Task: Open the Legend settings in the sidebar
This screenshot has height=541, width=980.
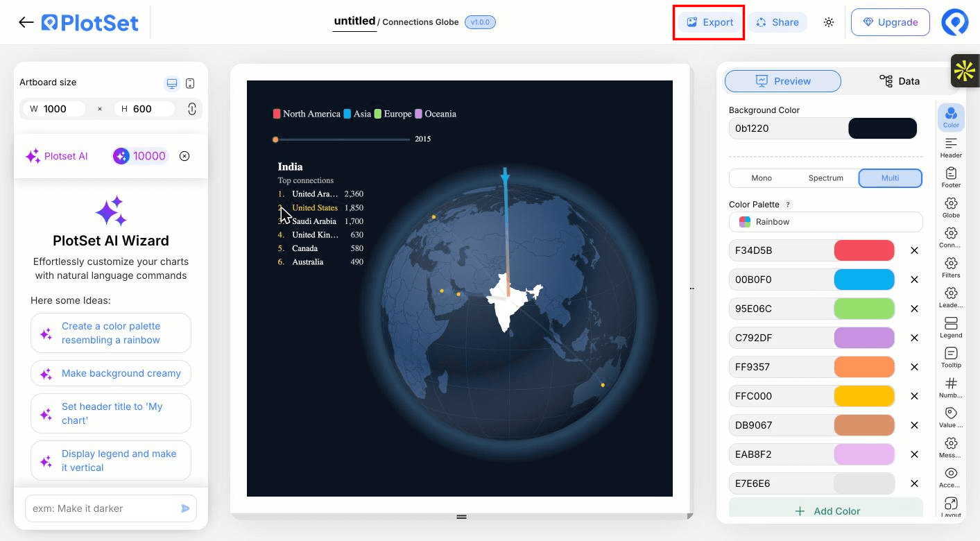Action: click(x=951, y=327)
